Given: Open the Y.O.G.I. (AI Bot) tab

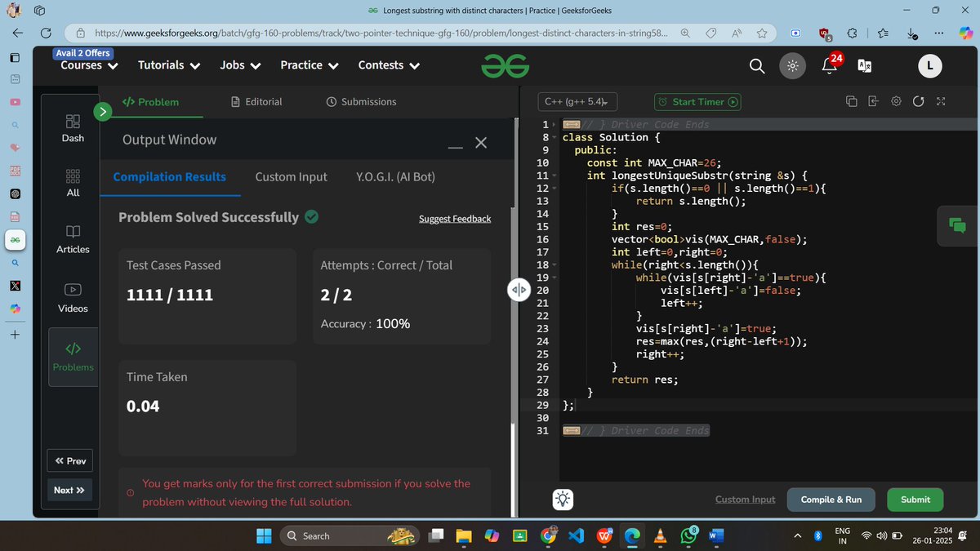Looking at the screenshot, I should tap(395, 177).
